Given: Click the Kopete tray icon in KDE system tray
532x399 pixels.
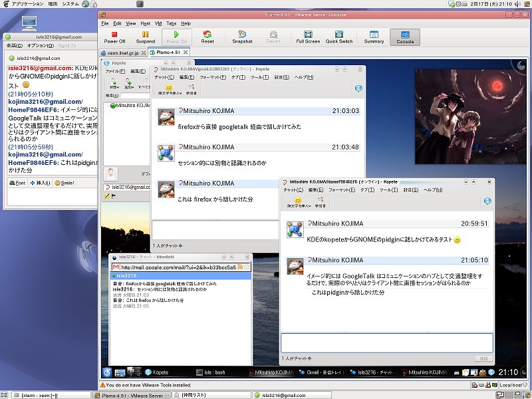Looking at the screenshot, I should point(491,372).
